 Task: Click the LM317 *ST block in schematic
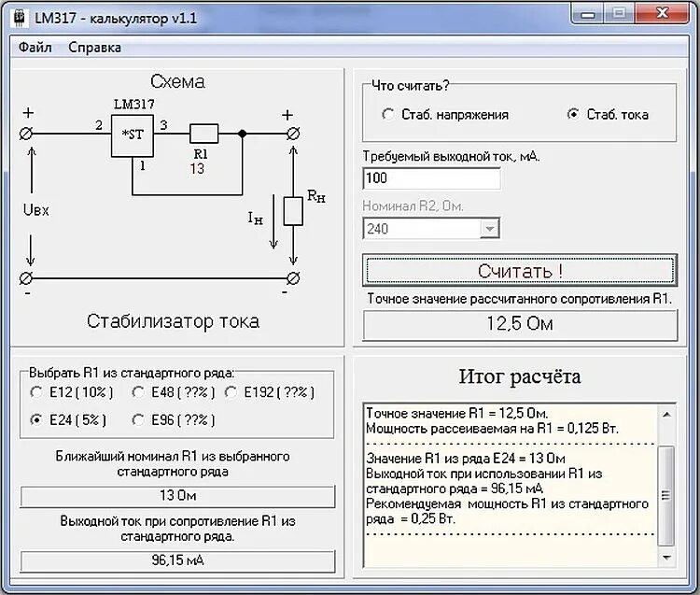tap(133, 135)
